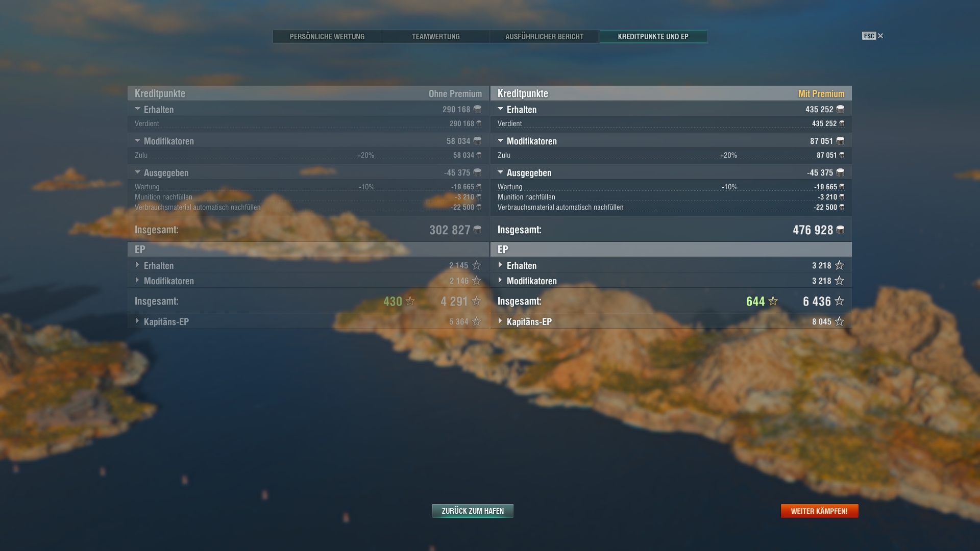Click star icon beside 5 364 Kapitäns-EP
The image size is (980, 551).
tap(476, 322)
